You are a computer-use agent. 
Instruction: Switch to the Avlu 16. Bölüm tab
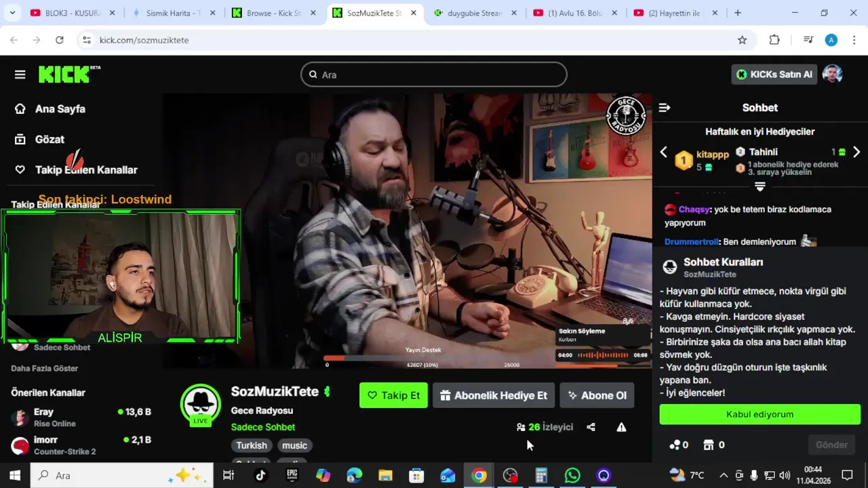[575, 13]
